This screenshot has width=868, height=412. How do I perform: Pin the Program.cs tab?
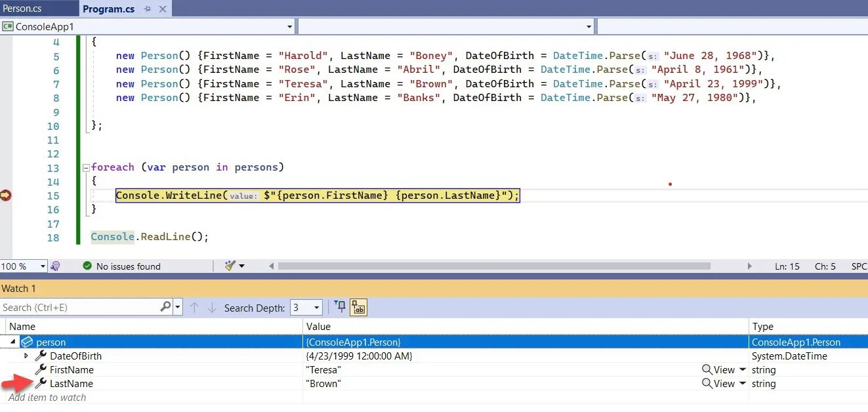pos(146,9)
